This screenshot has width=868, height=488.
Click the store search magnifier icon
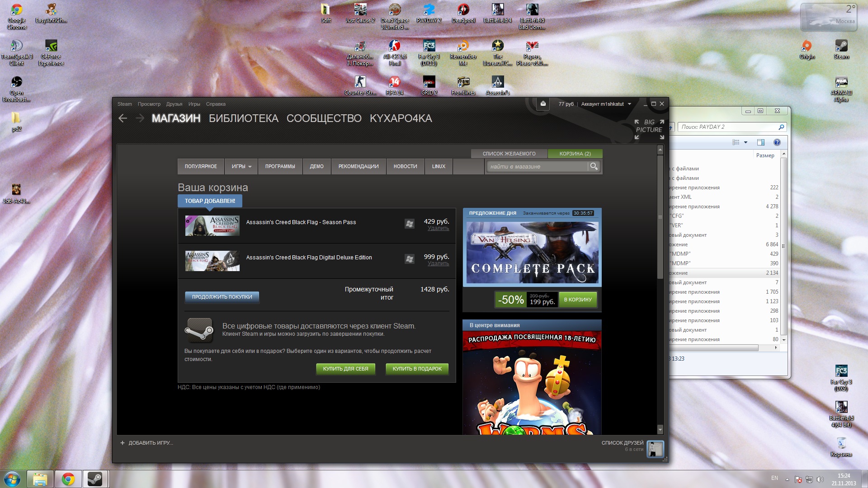pos(594,166)
